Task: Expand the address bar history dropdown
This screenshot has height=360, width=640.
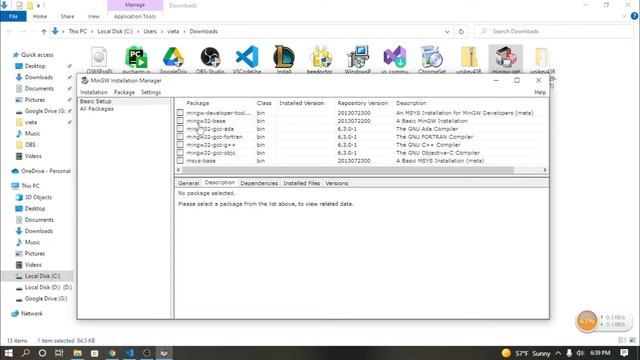Action: click(x=447, y=31)
